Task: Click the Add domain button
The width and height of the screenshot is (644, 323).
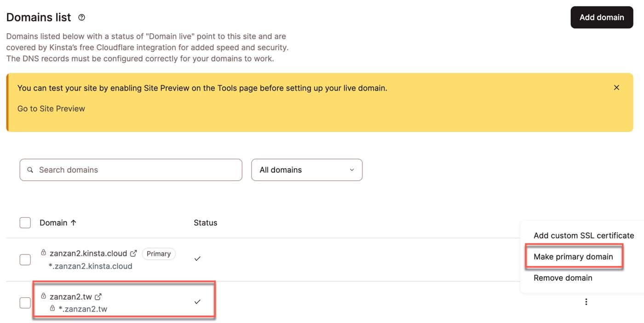Action: [x=602, y=17]
